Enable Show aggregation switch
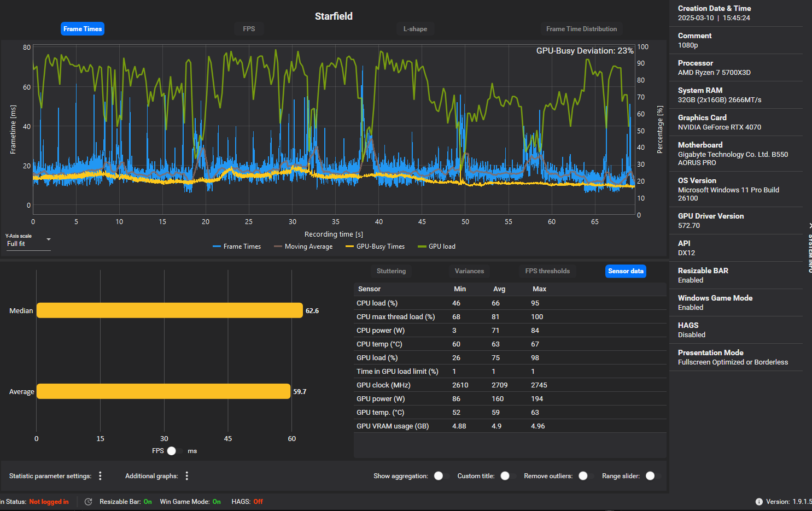Viewport: 812px width, 511px height. pyautogui.click(x=441, y=476)
